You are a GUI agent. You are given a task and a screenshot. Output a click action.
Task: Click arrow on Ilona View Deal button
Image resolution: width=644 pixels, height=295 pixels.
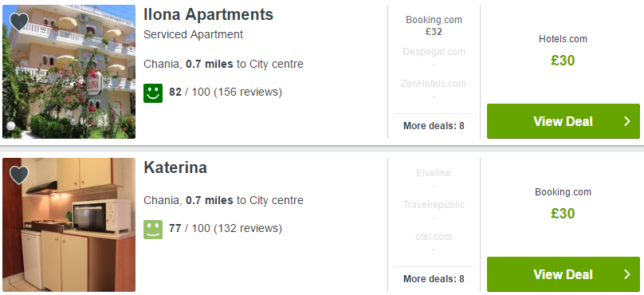[x=626, y=121]
